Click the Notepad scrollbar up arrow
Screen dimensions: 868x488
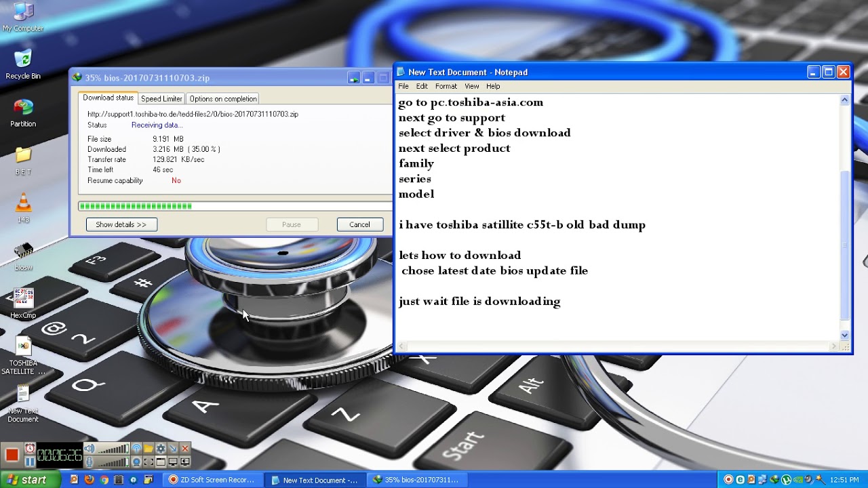pyautogui.click(x=845, y=100)
